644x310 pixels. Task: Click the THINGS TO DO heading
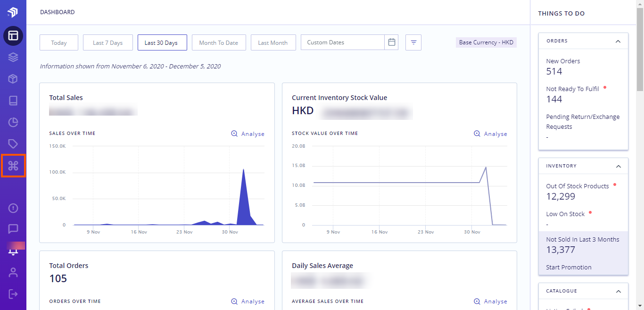(561, 14)
